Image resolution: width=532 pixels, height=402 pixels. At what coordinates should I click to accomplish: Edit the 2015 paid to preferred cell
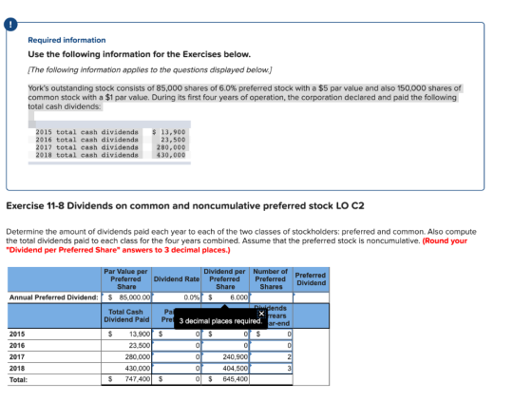coord(177,335)
